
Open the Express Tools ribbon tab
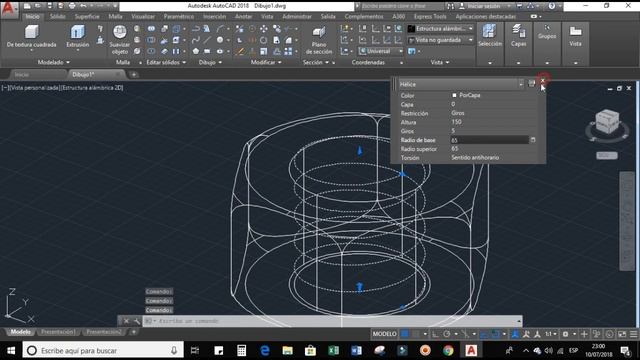(430, 16)
